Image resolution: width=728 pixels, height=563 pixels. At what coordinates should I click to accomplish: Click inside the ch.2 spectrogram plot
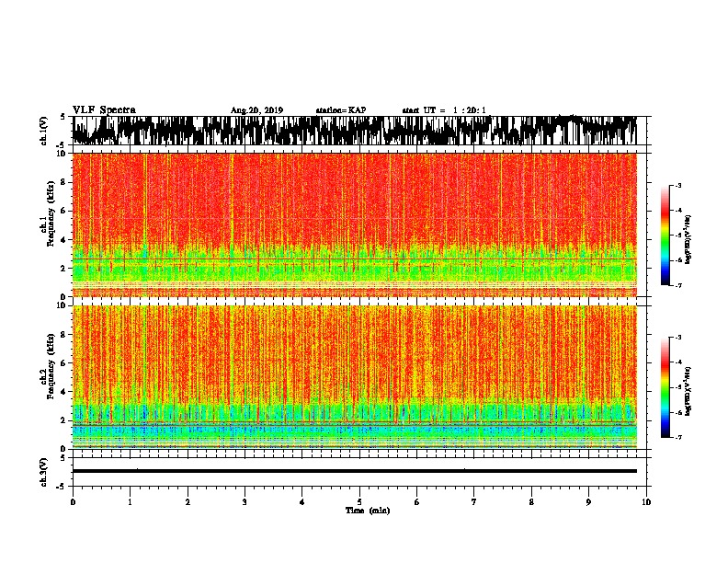pos(355,377)
